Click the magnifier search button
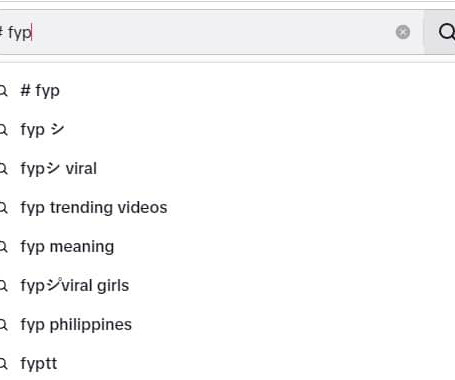 tap(445, 32)
